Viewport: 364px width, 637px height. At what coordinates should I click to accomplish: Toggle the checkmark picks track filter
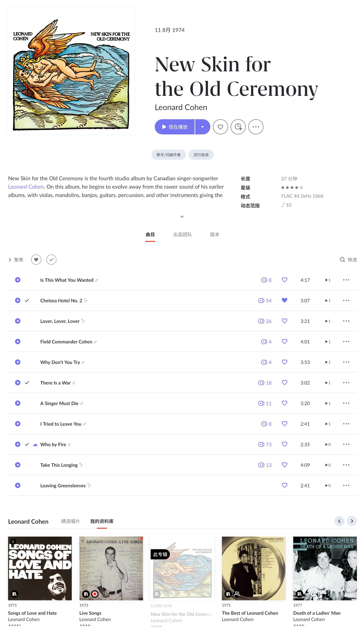(x=51, y=259)
